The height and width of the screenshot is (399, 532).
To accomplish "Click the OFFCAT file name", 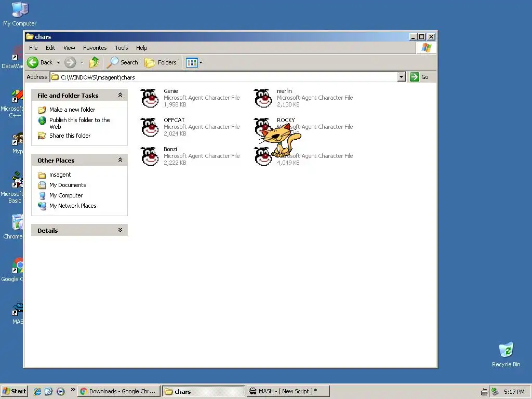I will 174,120.
